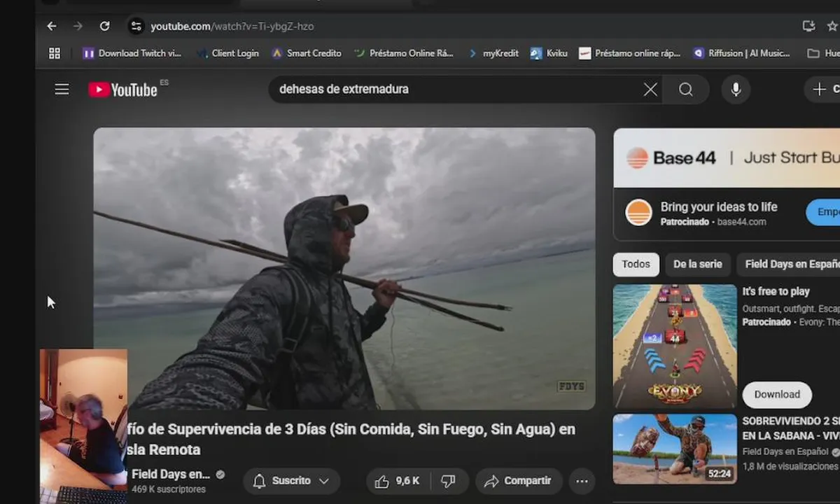This screenshot has width=840, height=504.
Task: Open the SOBREVIVIENDO 2 S... video title
Action: [x=791, y=428]
